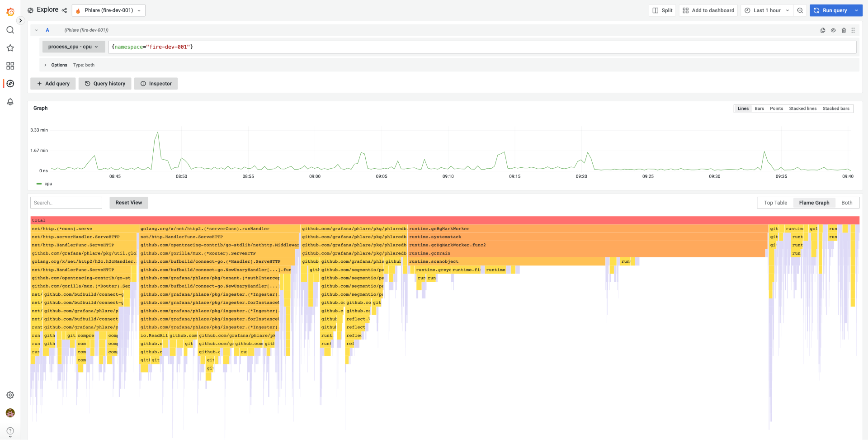Open the process_cpu - cpu profile selector

pyautogui.click(x=73, y=47)
